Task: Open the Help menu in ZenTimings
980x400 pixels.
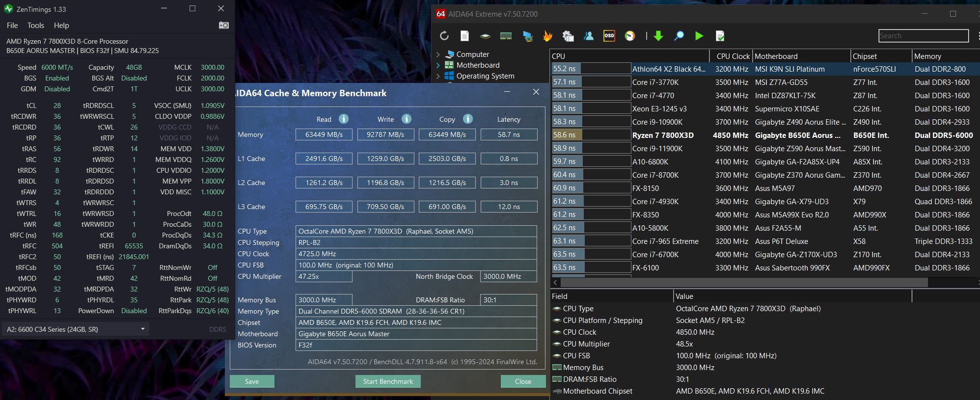Action: tap(61, 26)
